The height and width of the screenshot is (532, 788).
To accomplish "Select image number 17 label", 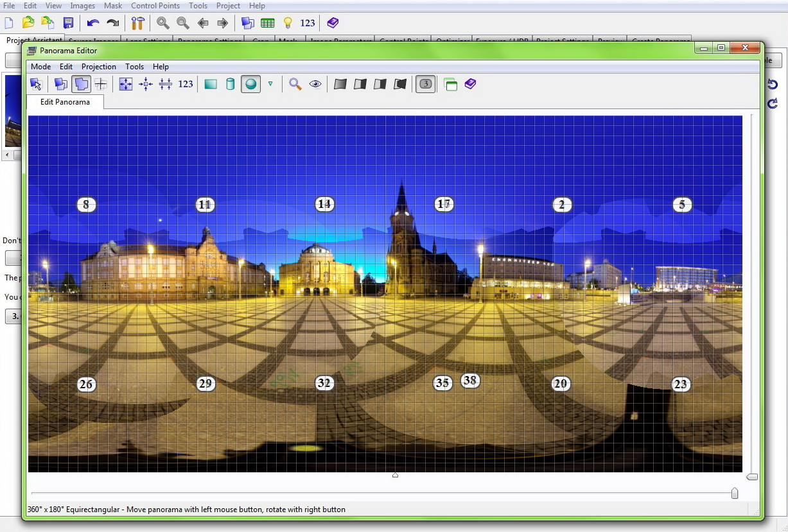I will pos(444,204).
